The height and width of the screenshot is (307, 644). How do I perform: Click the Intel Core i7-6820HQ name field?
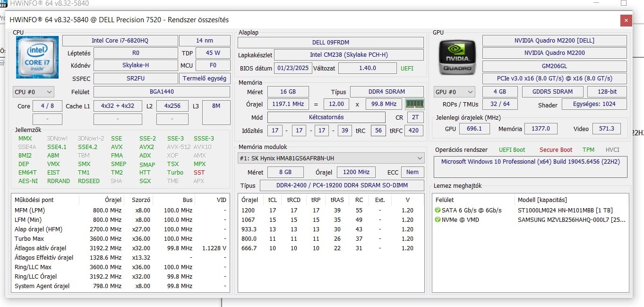(120, 41)
